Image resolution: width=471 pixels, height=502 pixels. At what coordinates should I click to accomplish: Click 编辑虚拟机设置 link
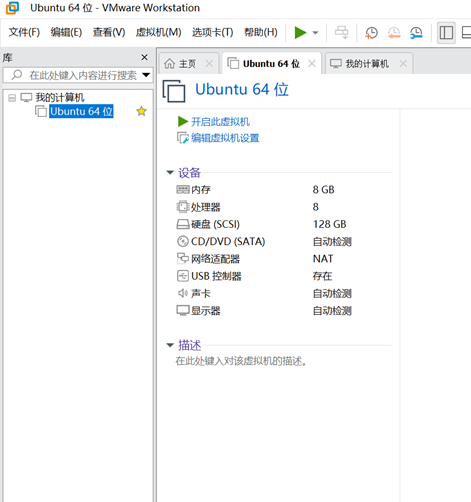coord(225,138)
